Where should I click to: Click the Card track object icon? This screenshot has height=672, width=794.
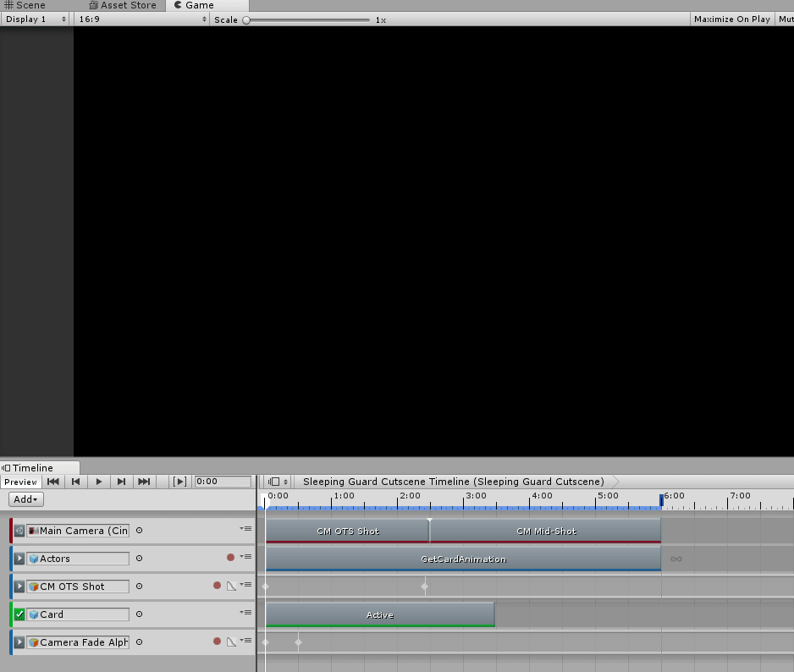34,614
